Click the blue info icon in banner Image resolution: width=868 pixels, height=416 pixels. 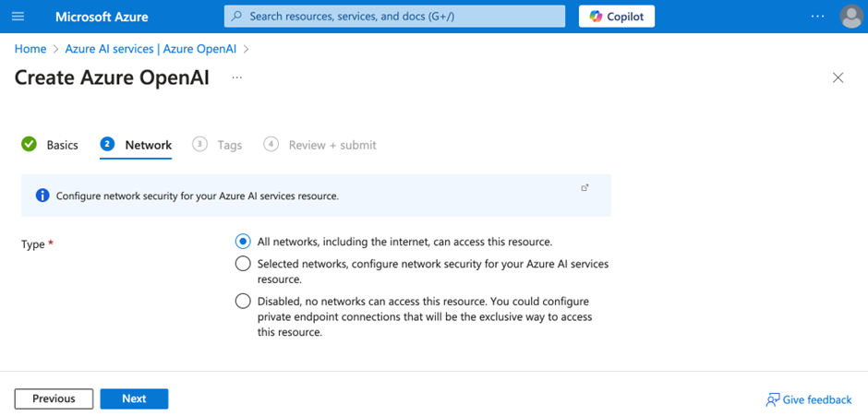tap(42, 196)
